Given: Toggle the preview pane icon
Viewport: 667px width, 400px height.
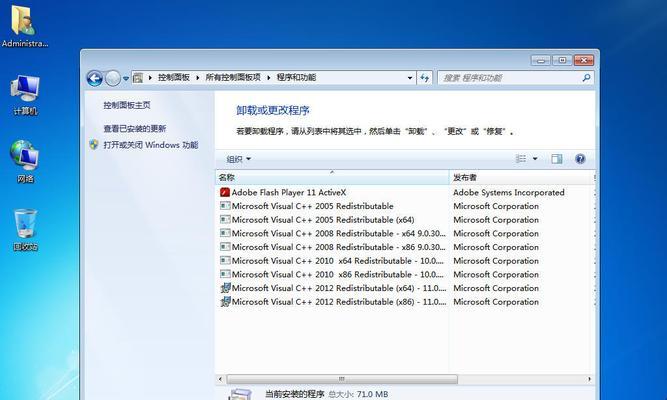Looking at the screenshot, I should pyautogui.click(x=556, y=159).
